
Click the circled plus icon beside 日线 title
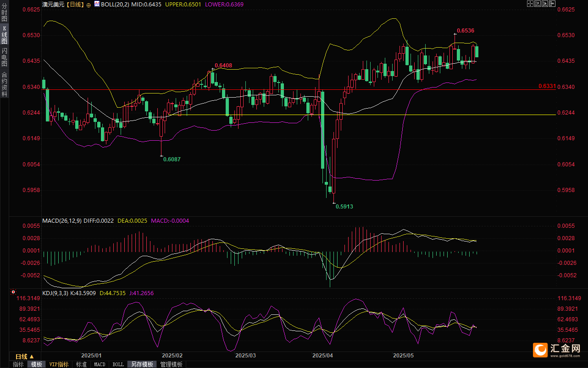[89, 4]
